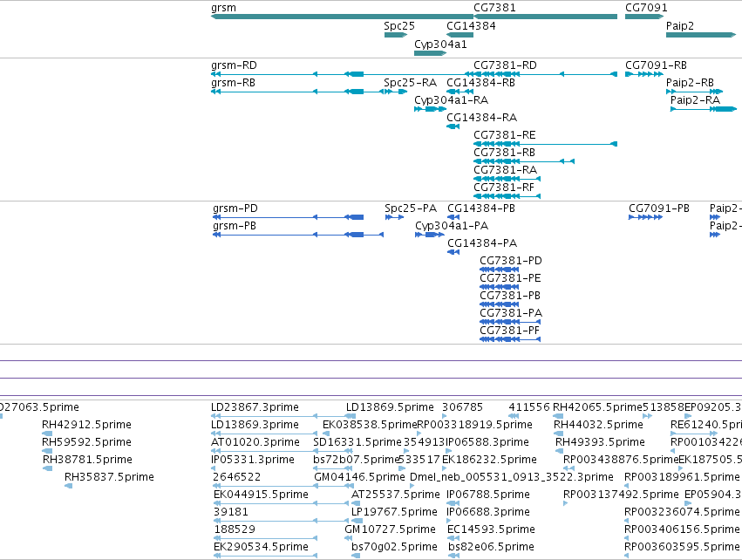Select the 188529 feature label

click(235, 529)
